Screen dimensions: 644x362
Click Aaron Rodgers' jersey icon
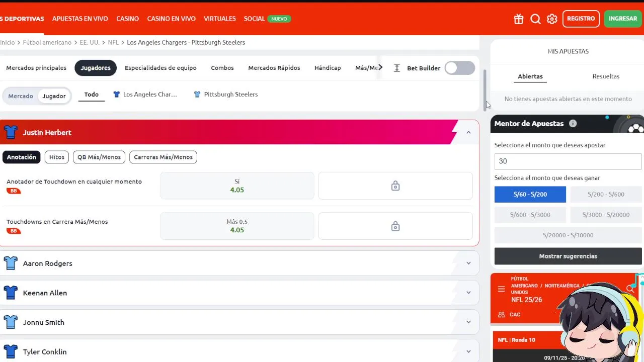(11, 263)
